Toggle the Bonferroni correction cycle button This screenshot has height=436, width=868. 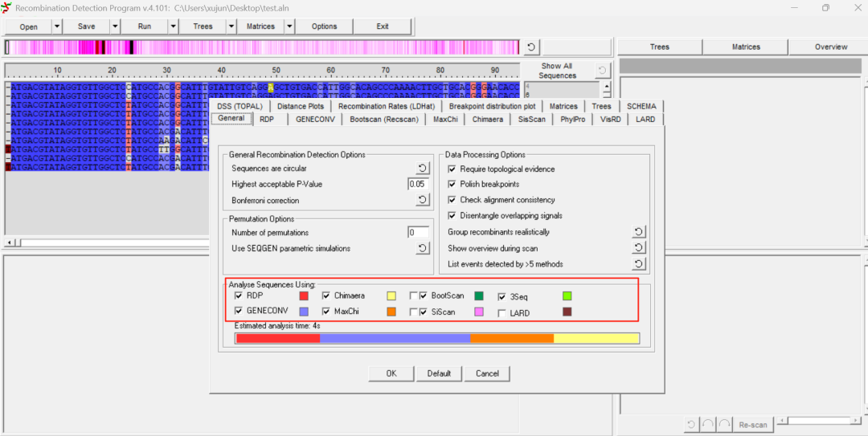click(x=423, y=200)
